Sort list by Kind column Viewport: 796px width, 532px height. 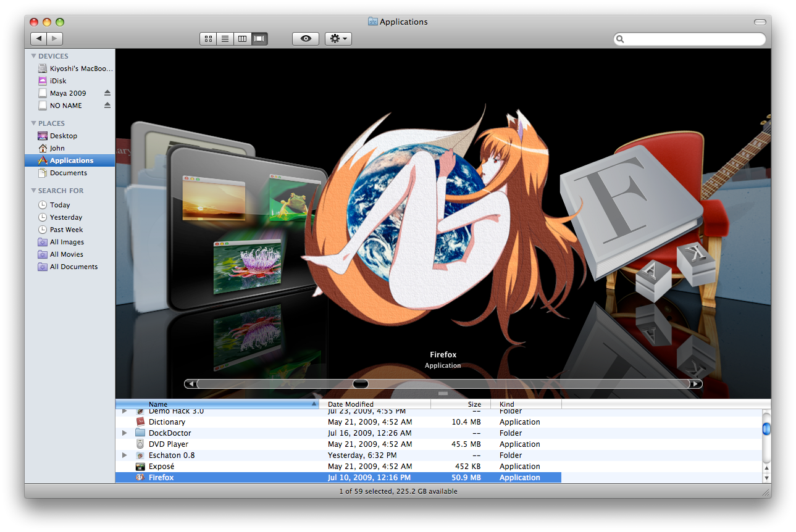coord(526,404)
